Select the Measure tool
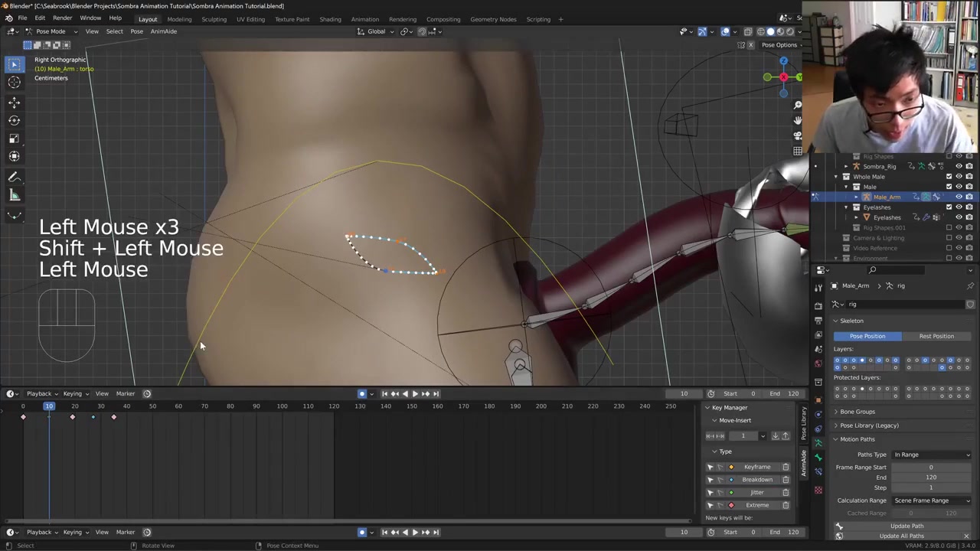980x551 pixels. click(14, 195)
